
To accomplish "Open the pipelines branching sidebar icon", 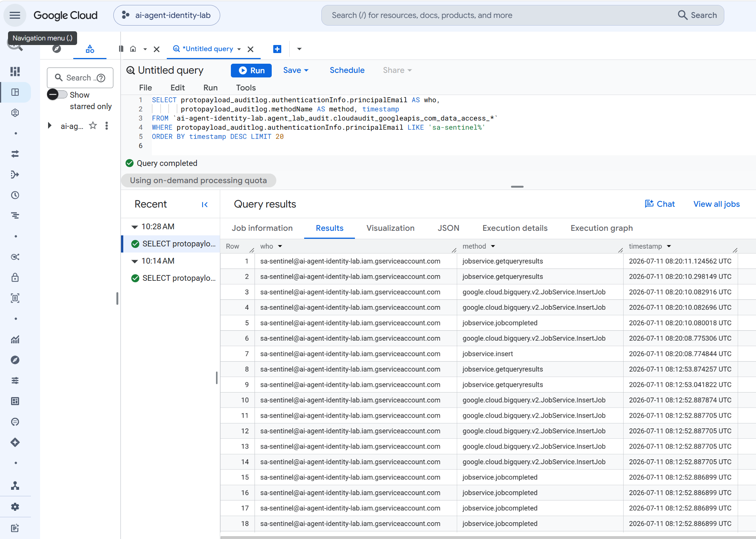I will point(15,174).
